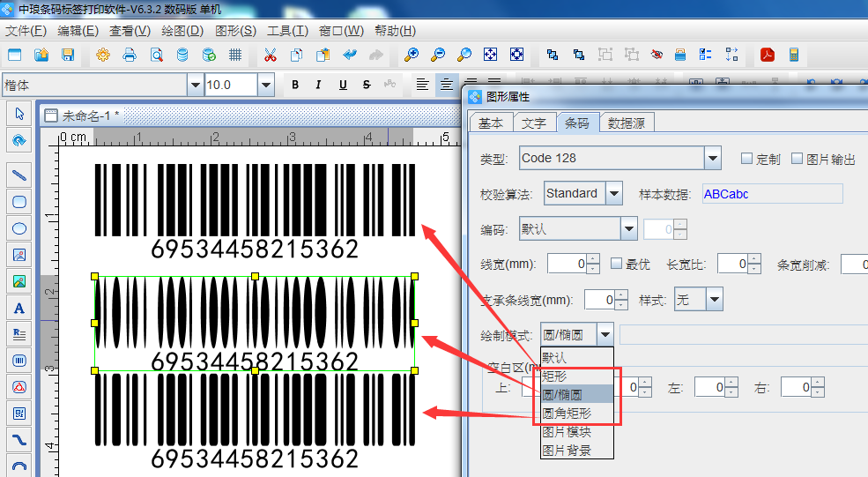
Task: Pick the barcode drawing tool
Action: pyautogui.click(x=19, y=361)
